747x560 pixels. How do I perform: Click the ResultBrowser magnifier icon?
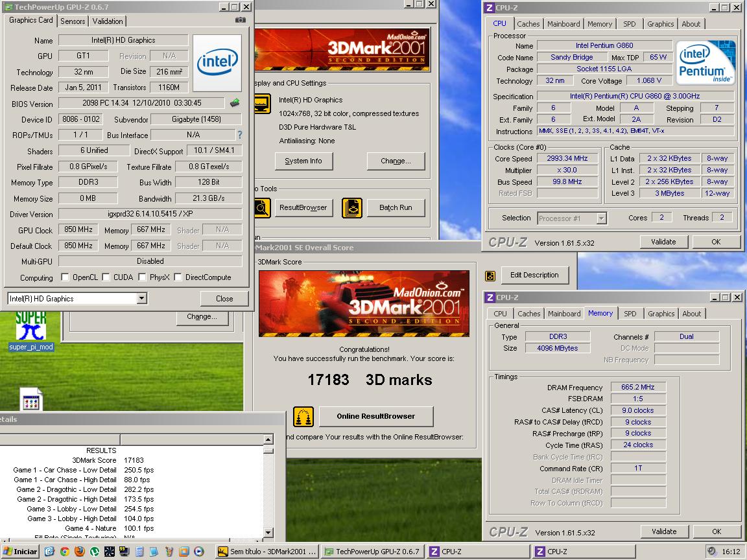point(262,208)
